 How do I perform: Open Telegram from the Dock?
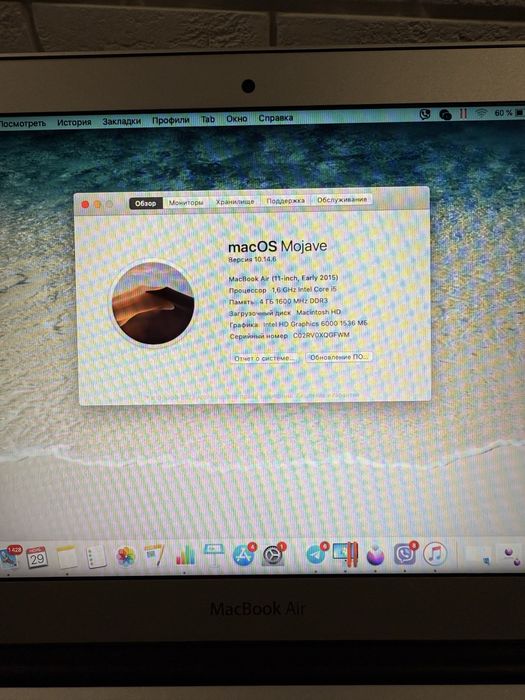coord(316,554)
